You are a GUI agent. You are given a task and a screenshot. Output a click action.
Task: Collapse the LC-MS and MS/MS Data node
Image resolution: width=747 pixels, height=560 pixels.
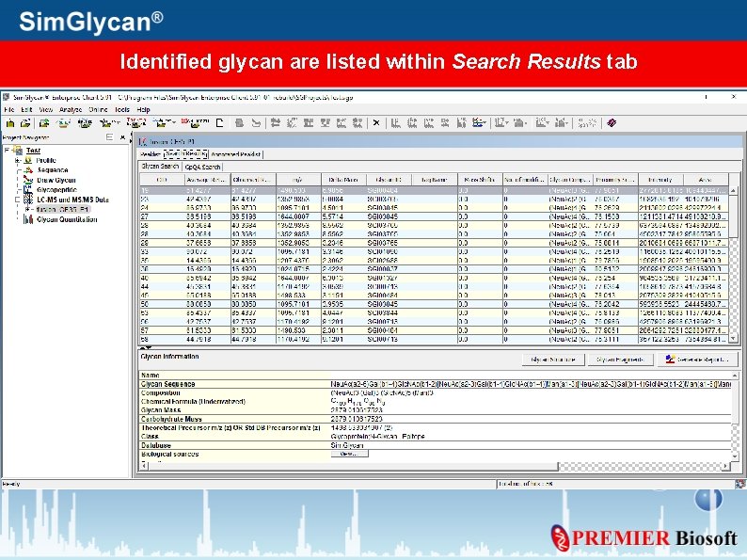click(18, 200)
